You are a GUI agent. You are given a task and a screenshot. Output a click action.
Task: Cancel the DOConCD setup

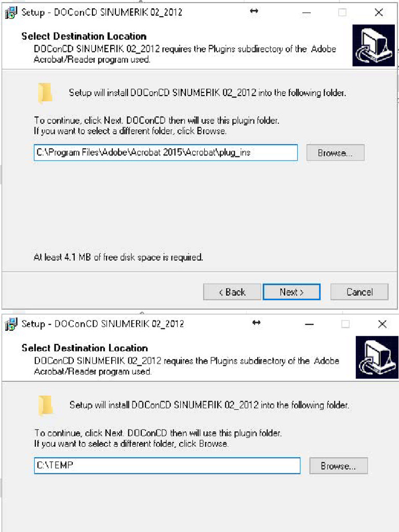(x=360, y=292)
